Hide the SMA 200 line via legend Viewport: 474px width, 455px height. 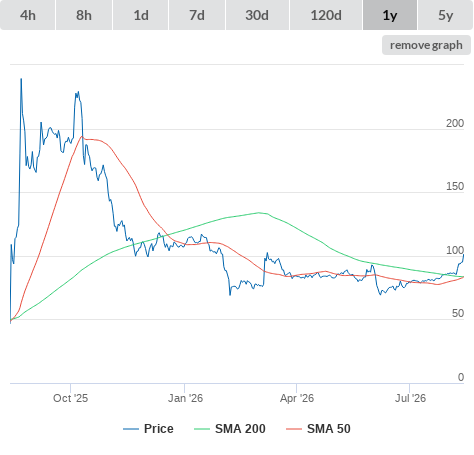[240, 429]
